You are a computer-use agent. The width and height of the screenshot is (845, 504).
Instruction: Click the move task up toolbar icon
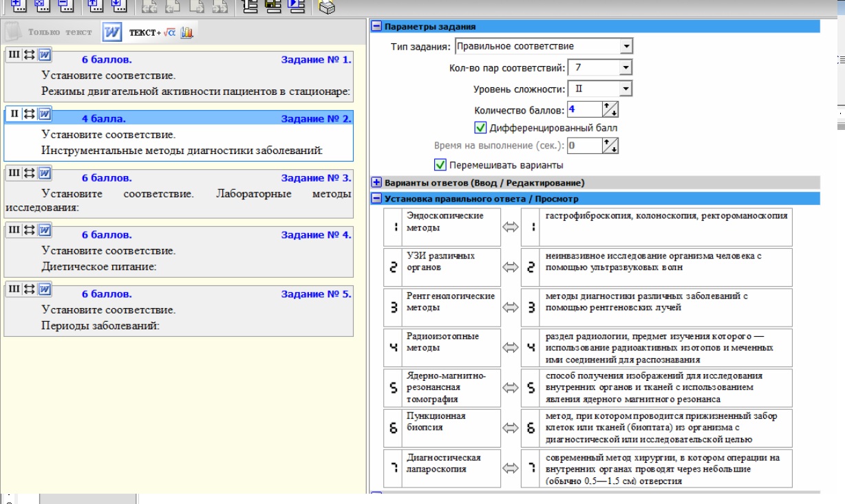click(x=96, y=6)
